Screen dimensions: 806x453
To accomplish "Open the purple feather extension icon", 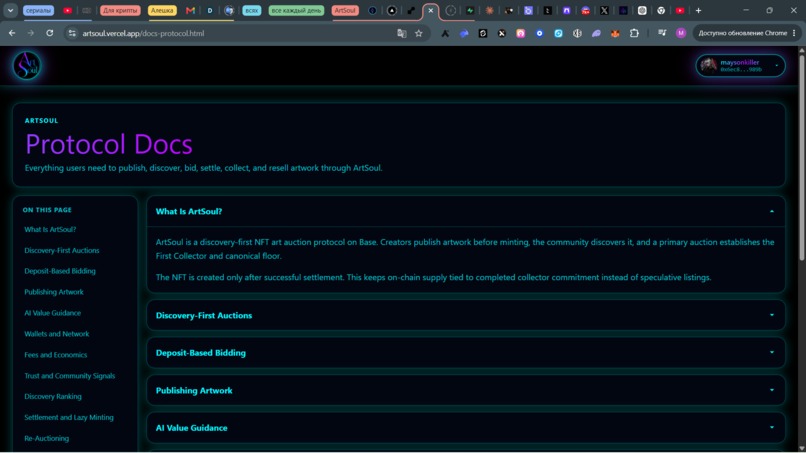I will (596, 33).
